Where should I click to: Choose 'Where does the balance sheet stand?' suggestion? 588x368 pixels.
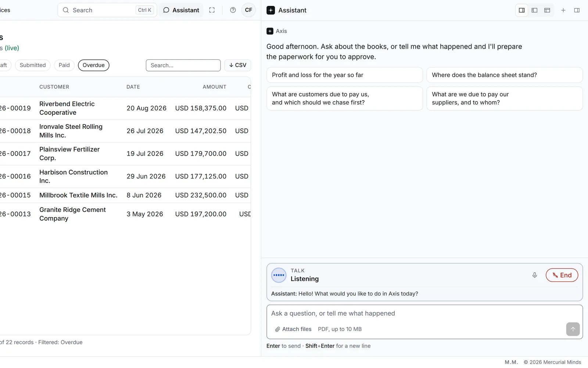click(x=505, y=75)
